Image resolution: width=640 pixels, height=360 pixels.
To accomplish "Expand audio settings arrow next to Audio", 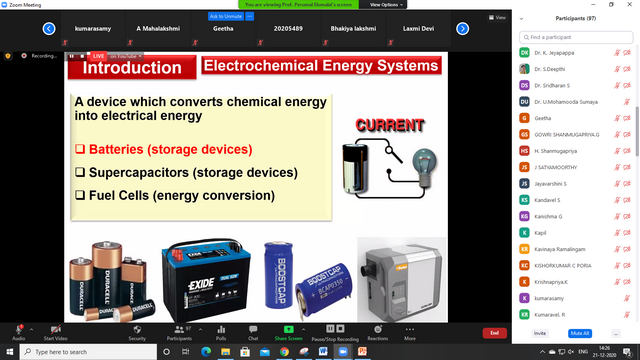I will 31,329.
